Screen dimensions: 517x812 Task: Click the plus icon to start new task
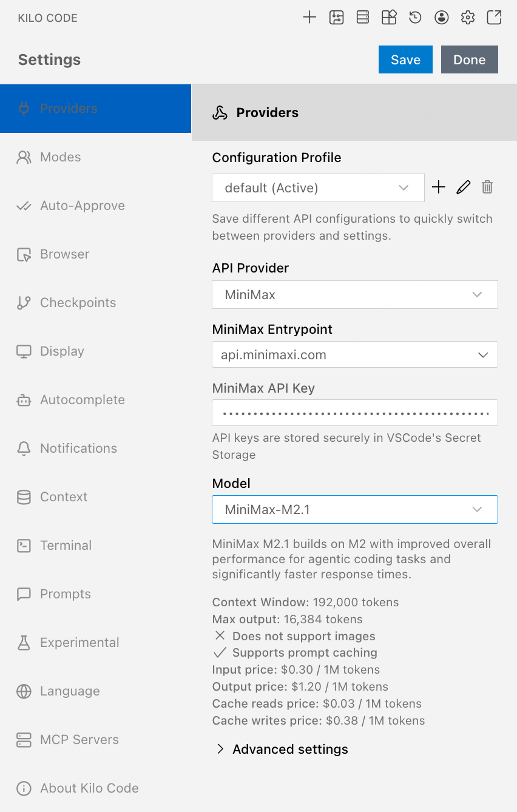click(309, 18)
